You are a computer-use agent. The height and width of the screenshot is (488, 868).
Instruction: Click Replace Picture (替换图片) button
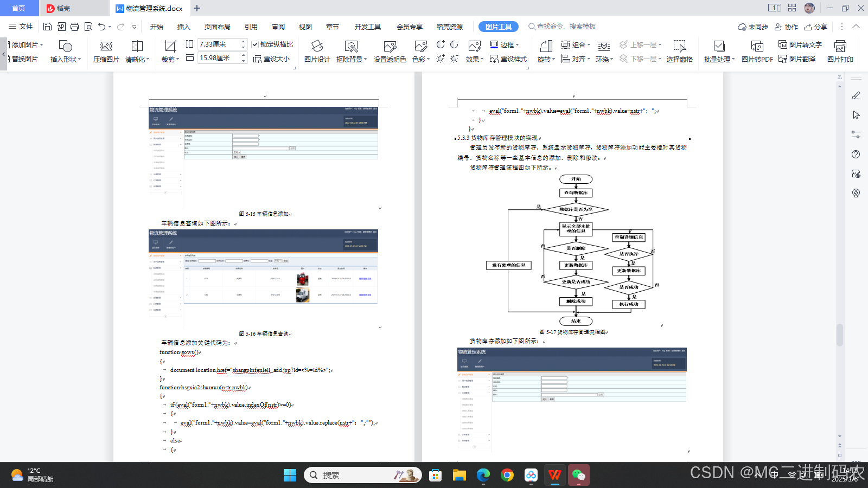click(x=24, y=59)
